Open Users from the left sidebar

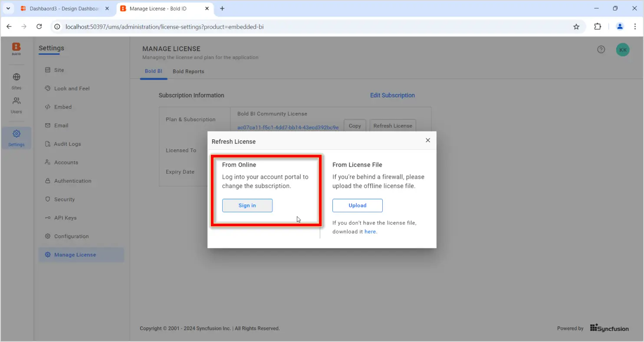16,105
